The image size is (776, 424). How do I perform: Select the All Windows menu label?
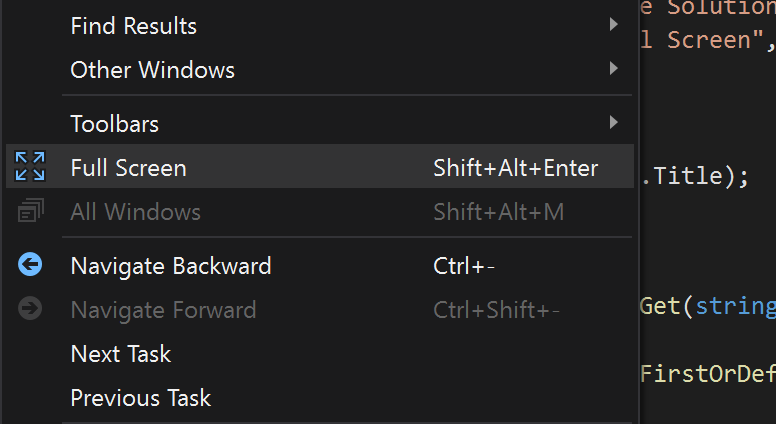coord(136,212)
